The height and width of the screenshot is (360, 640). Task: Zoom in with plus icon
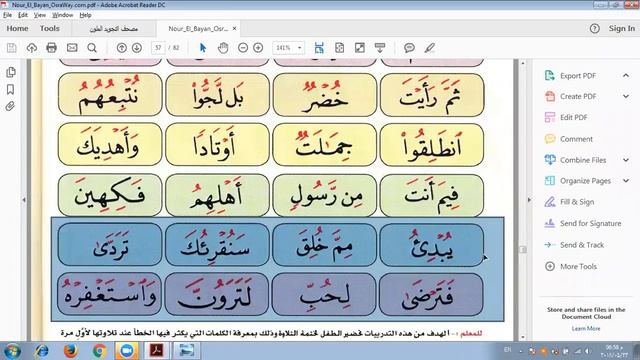pos(258,48)
